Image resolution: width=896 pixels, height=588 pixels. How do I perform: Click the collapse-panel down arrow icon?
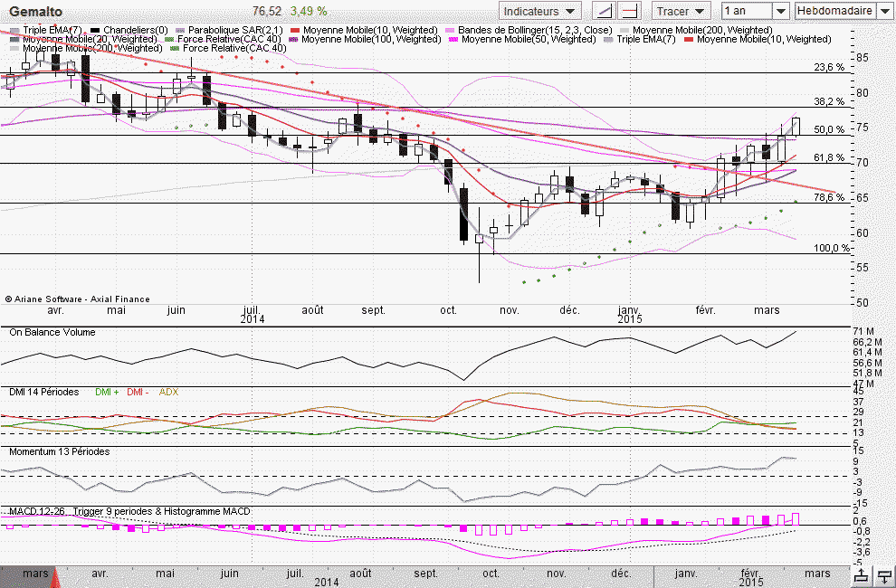(x=884, y=576)
